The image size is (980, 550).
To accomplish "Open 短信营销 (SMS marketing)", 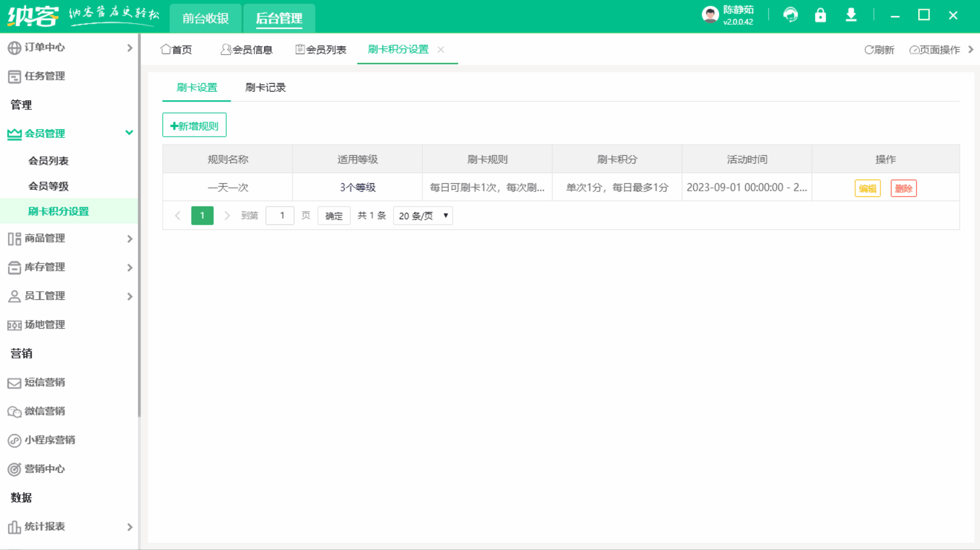I will tap(44, 382).
